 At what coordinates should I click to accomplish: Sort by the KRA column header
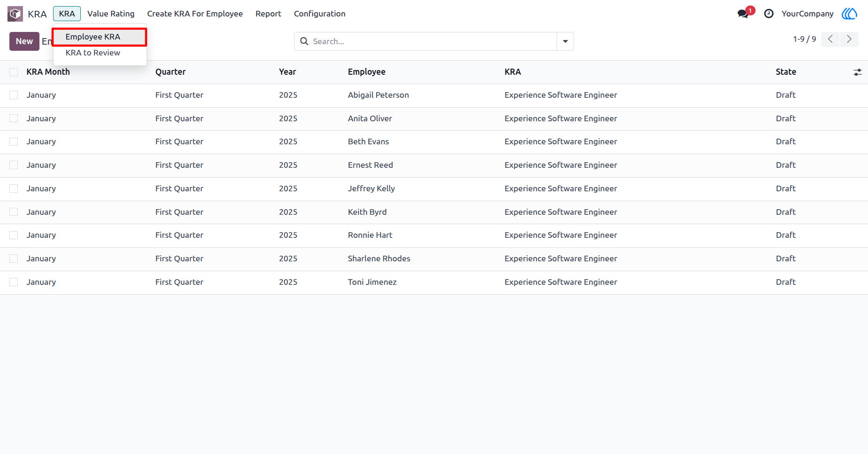coord(512,72)
